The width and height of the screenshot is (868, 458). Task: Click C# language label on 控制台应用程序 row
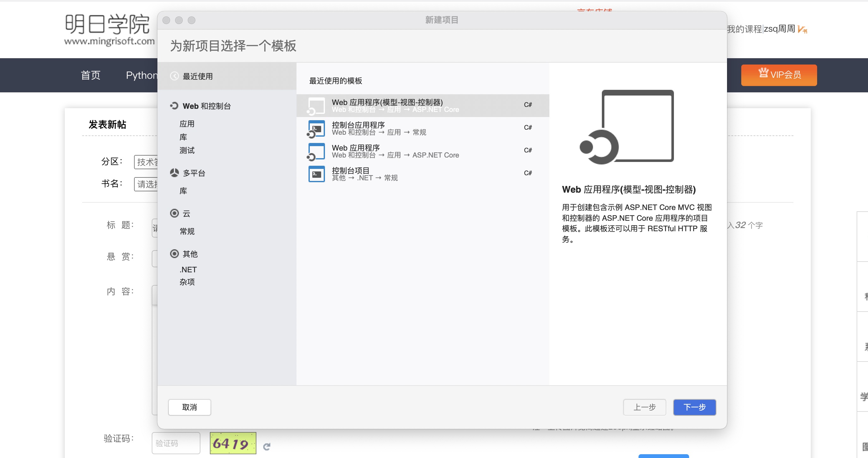click(528, 127)
